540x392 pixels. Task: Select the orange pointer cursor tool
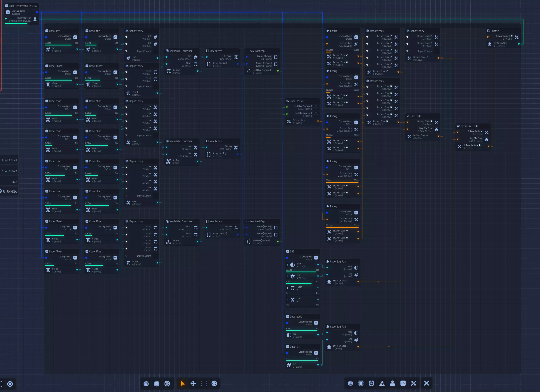point(182,383)
